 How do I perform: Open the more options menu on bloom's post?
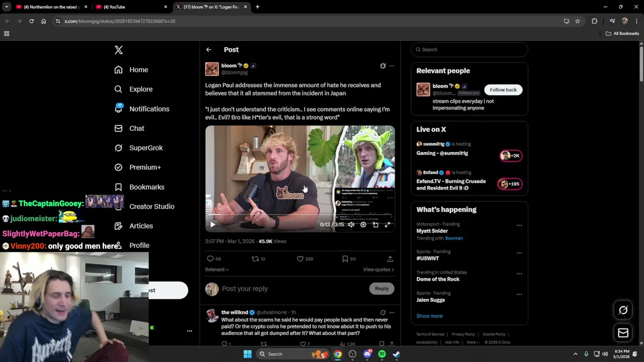[392, 66]
